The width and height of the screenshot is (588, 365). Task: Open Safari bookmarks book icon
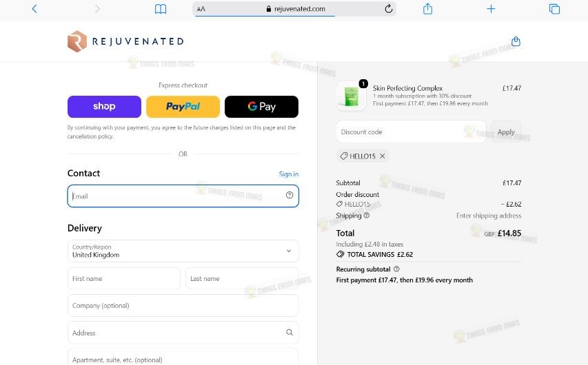161,9
